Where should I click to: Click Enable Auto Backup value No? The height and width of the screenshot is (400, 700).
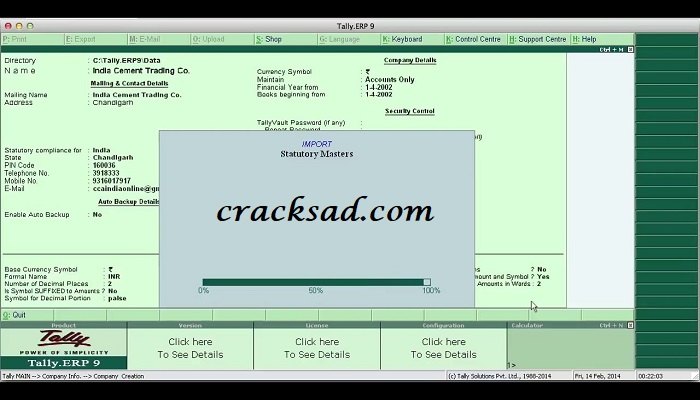point(97,215)
